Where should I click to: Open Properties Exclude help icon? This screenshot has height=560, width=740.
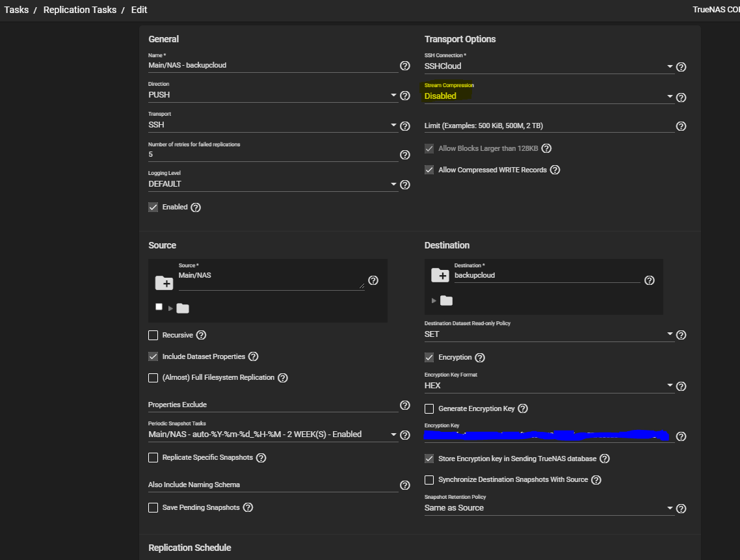click(405, 405)
